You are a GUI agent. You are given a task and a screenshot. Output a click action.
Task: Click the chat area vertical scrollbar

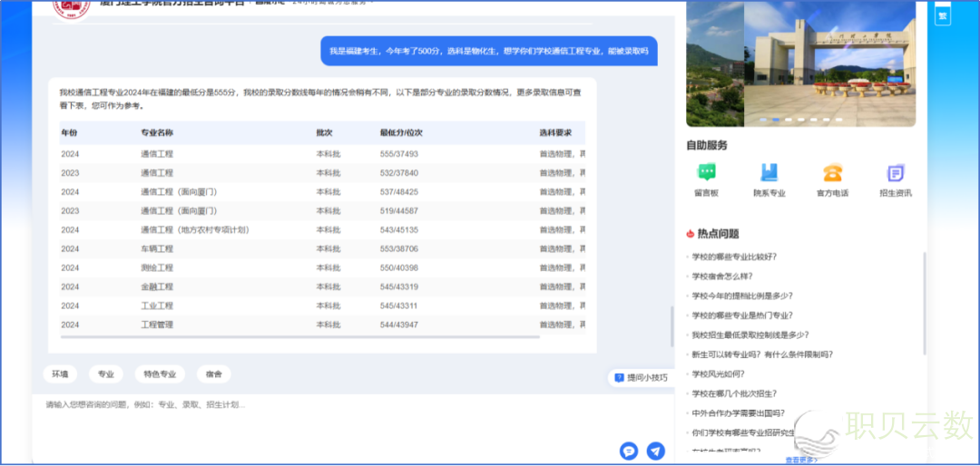coord(671,326)
